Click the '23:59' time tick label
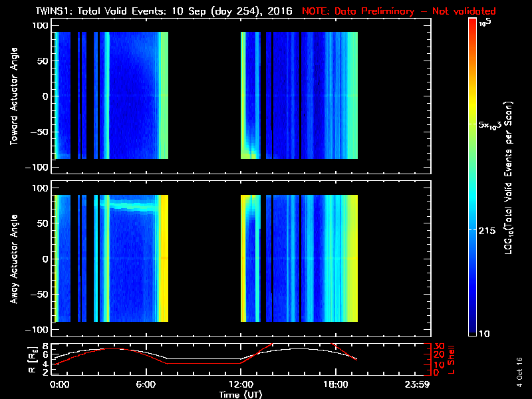This screenshot has height=399, width=532. click(417, 384)
